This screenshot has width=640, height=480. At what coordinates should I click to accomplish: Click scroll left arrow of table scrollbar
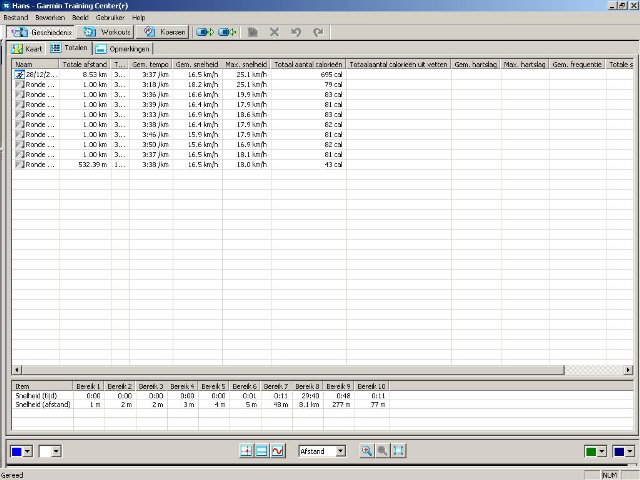pyautogui.click(x=17, y=370)
